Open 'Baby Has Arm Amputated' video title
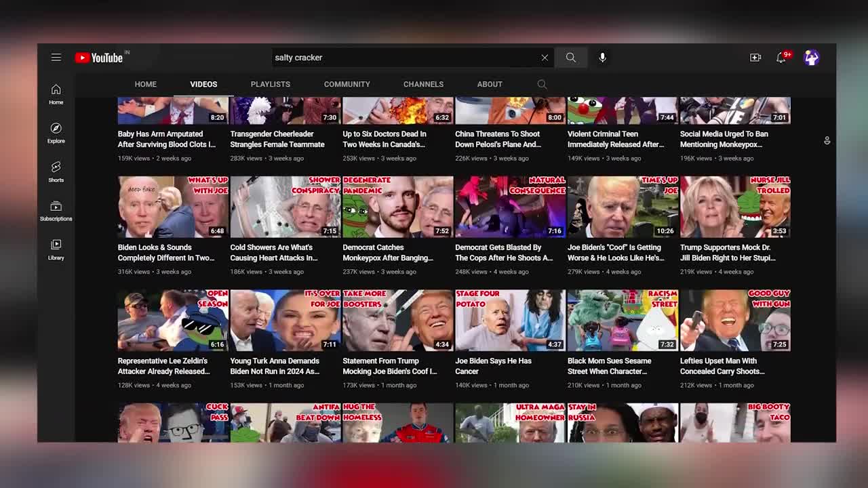 click(167, 139)
